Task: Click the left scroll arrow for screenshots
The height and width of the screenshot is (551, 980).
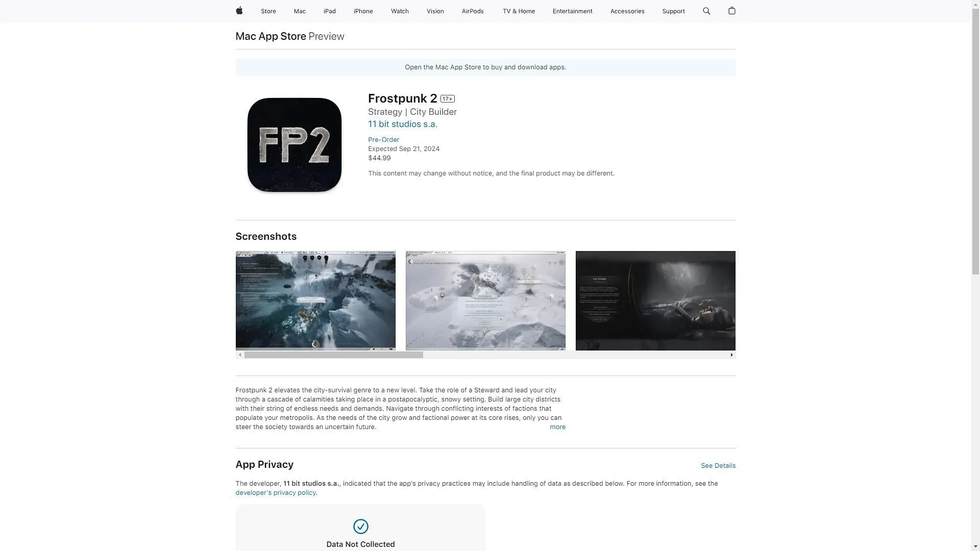Action: (x=239, y=355)
